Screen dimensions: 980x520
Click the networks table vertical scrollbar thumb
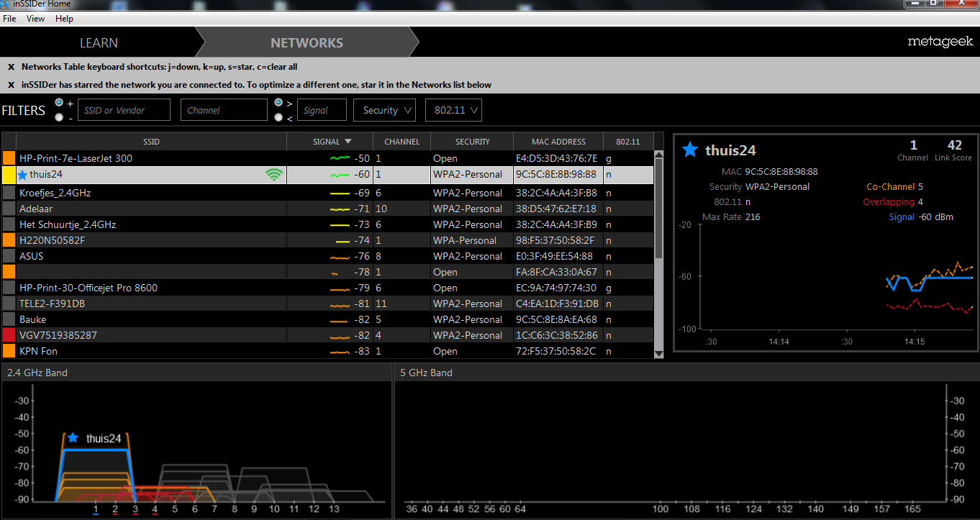click(x=658, y=209)
